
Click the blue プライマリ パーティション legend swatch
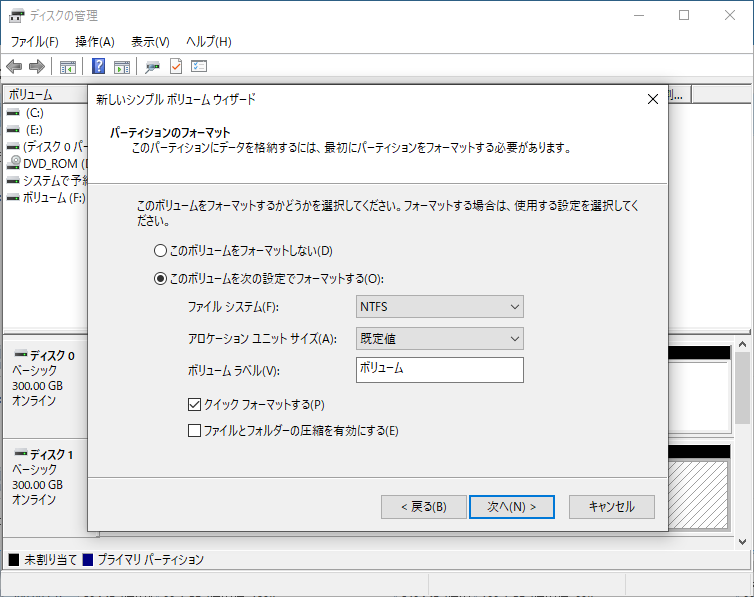[88, 560]
